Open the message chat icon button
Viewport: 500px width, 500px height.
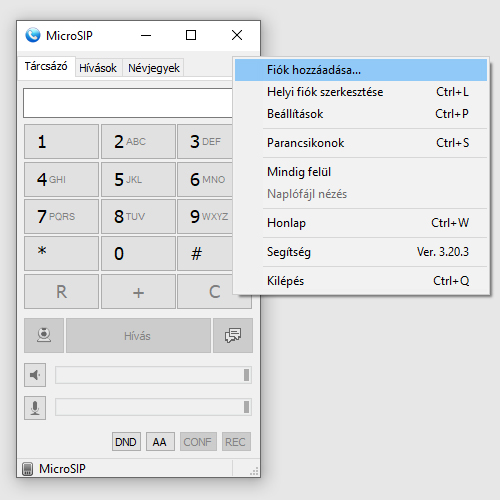[x=233, y=335]
